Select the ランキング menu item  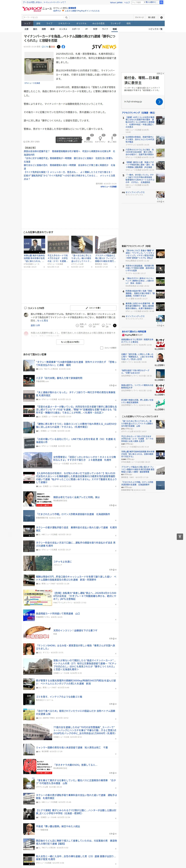coord(115,23)
